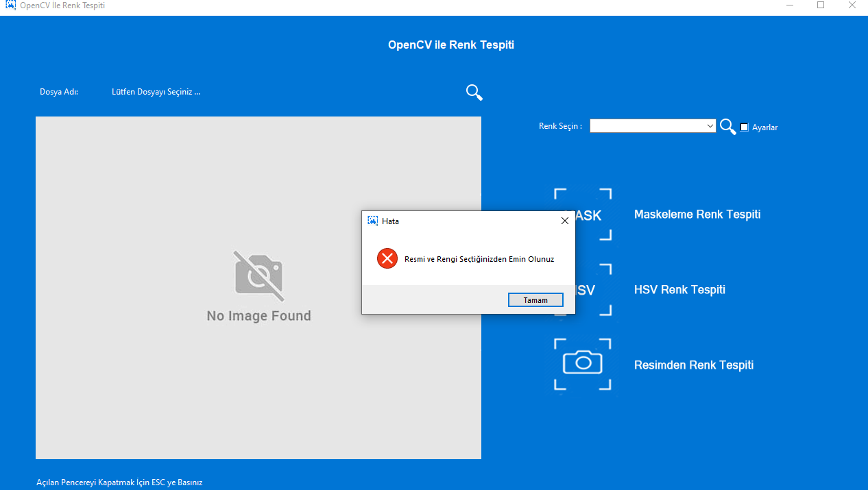Click the error message text in dialog
Screen dimensions: 868x490
point(479,259)
